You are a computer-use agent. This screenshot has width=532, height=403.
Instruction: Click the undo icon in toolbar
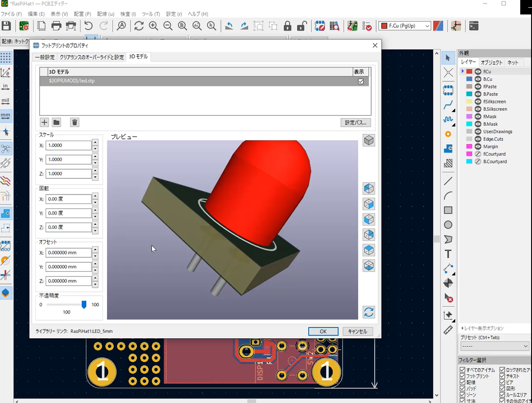click(x=89, y=26)
